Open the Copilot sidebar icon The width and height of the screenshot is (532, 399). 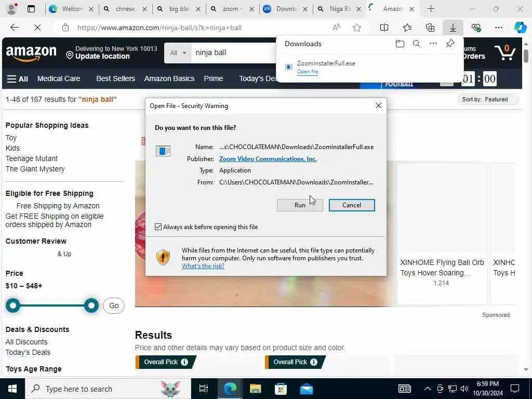point(520,28)
